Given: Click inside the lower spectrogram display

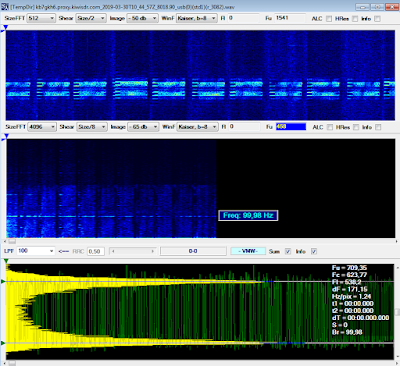Looking at the screenshot, I should click(x=201, y=188).
